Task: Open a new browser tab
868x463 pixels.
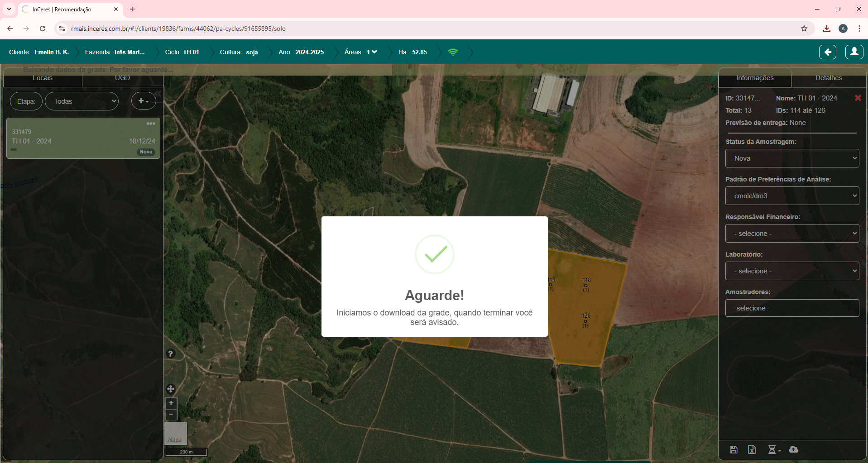Action: click(x=132, y=9)
